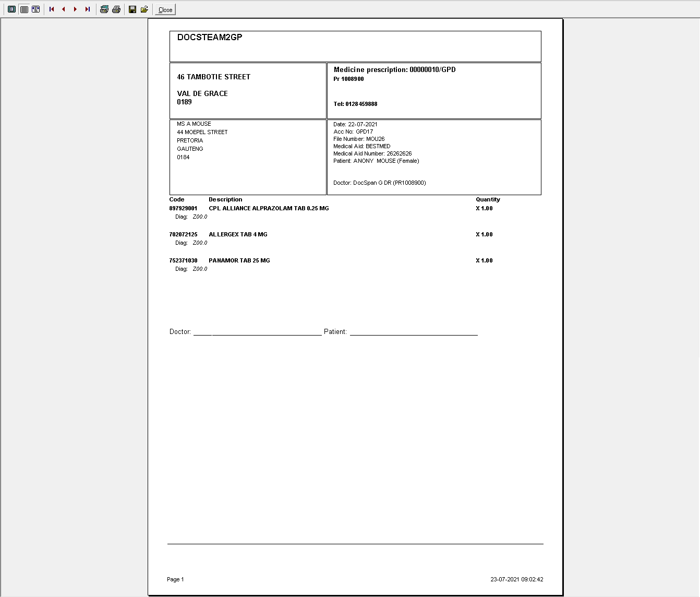Click the Quantity column header
700x597 pixels.
(x=488, y=199)
